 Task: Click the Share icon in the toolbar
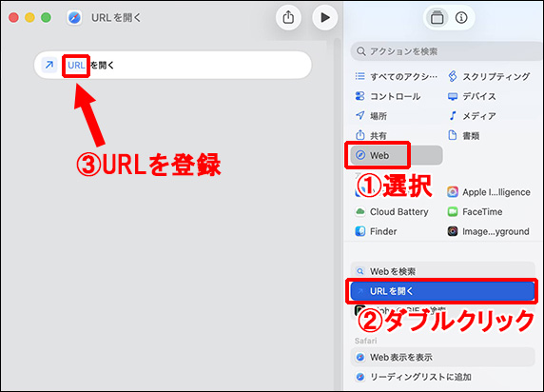[288, 17]
